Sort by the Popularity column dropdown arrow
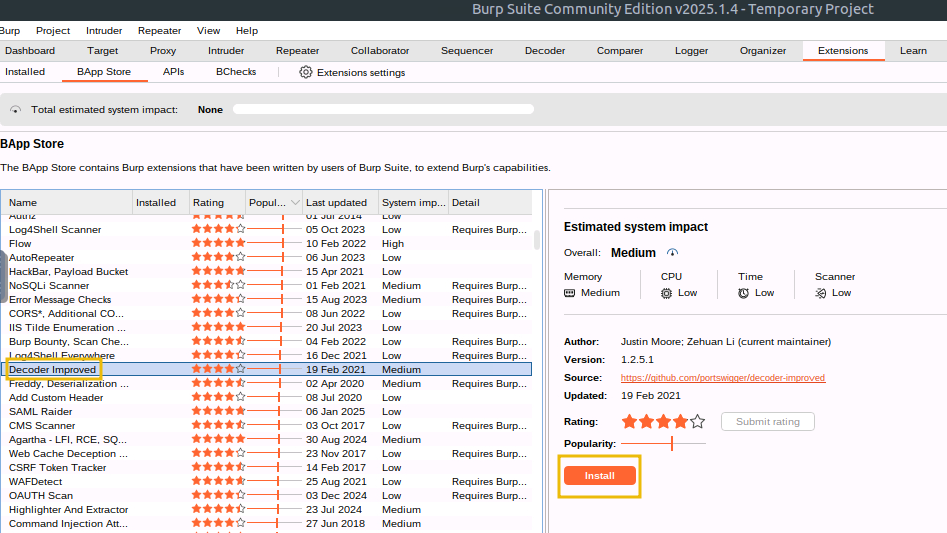This screenshot has height=533, width=947. pos(295,203)
